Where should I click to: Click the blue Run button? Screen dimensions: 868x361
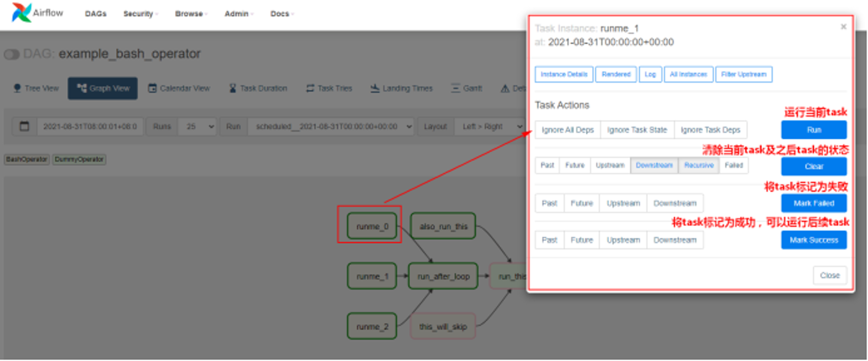click(814, 130)
